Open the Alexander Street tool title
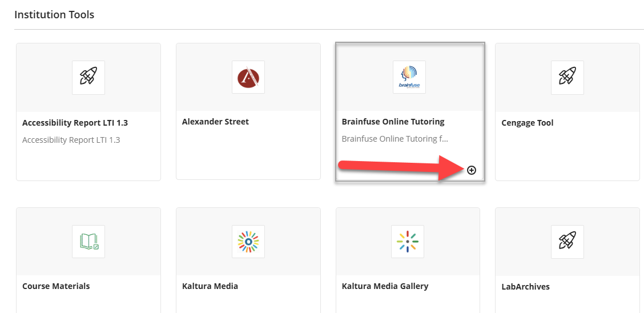644x313 pixels. point(215,122)
